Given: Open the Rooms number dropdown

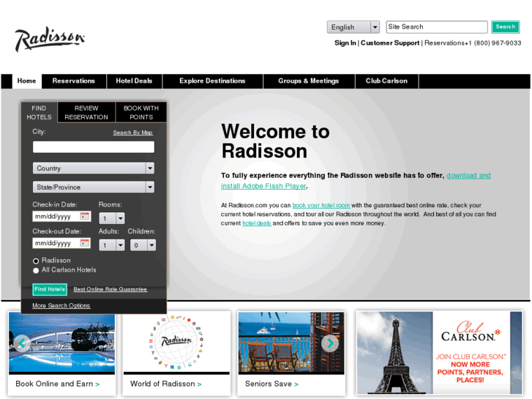Looking at the screenshot, I should click(x=112, y=218).
